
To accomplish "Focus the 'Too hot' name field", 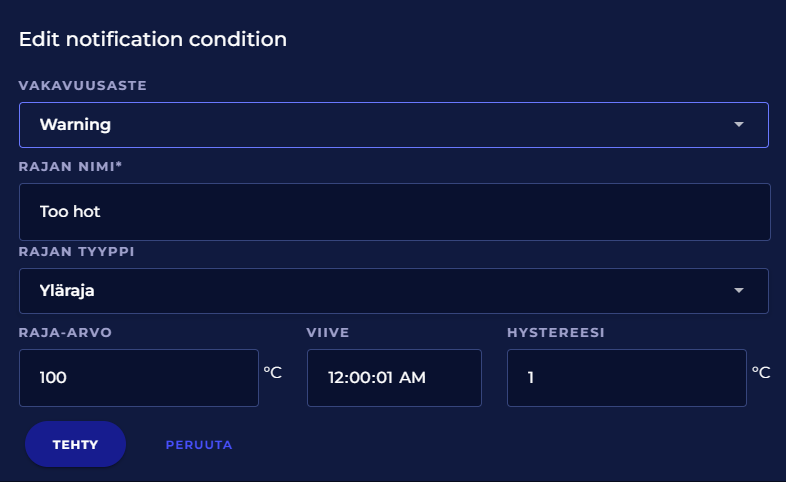I will [394, 212].
